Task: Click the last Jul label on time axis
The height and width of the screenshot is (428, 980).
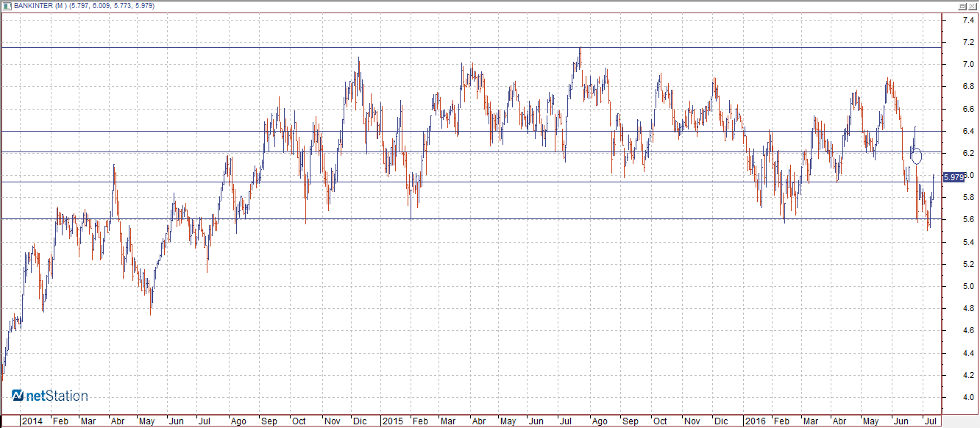Action: [931, 421]
